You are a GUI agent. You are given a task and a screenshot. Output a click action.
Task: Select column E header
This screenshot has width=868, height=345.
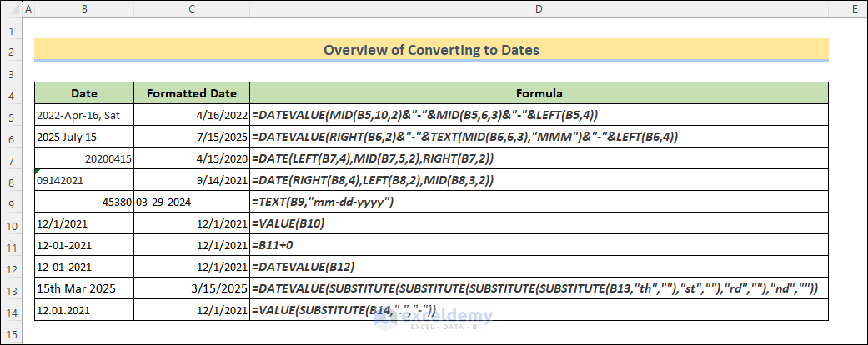click(x=847, y=9)
